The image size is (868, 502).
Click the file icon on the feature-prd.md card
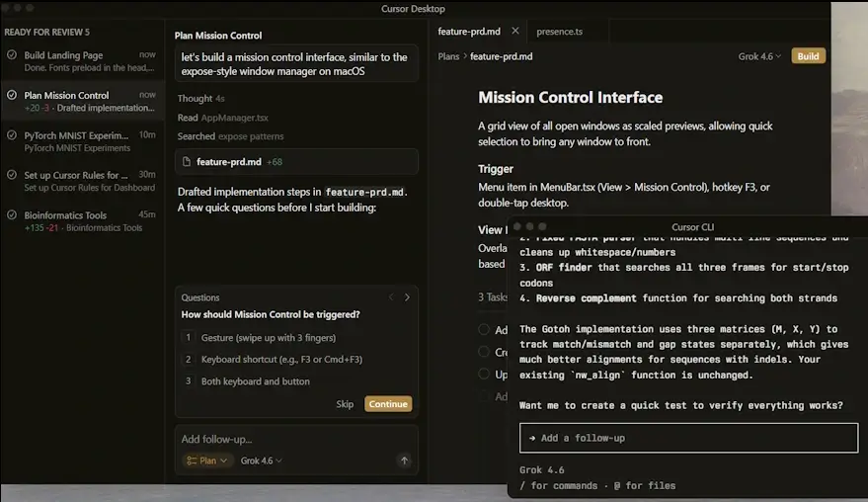click(187, 162)
